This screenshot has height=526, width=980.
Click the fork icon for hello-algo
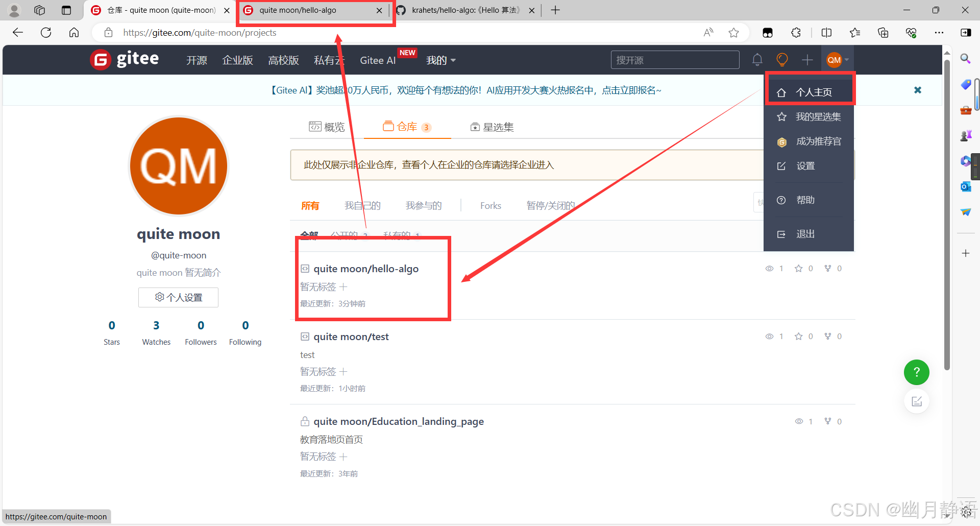(x=828, y=269)
